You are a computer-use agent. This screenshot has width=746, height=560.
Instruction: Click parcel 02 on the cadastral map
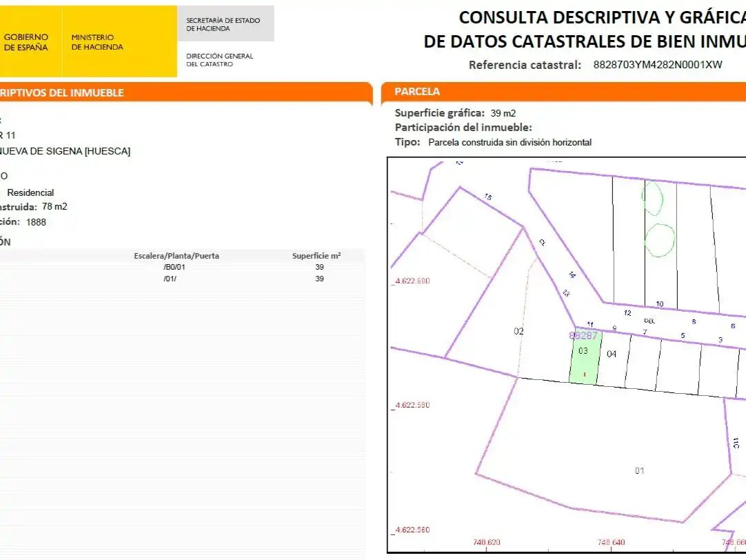(x=518, y=331)
